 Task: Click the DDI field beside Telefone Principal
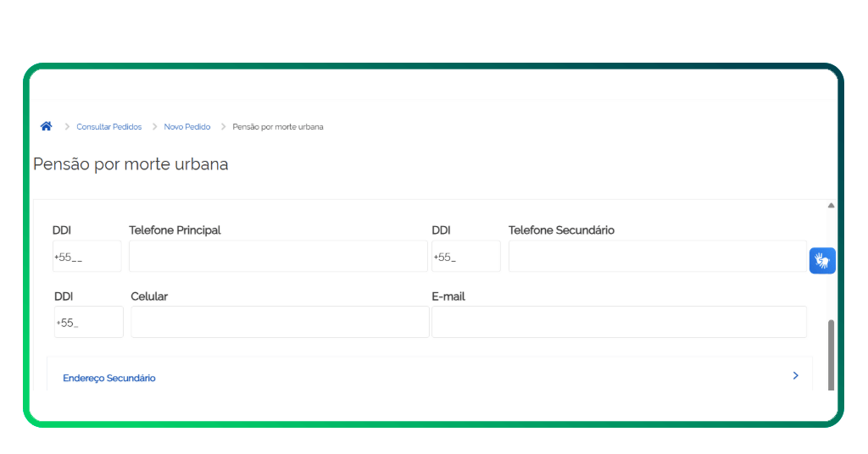click(x=86, y=257)
